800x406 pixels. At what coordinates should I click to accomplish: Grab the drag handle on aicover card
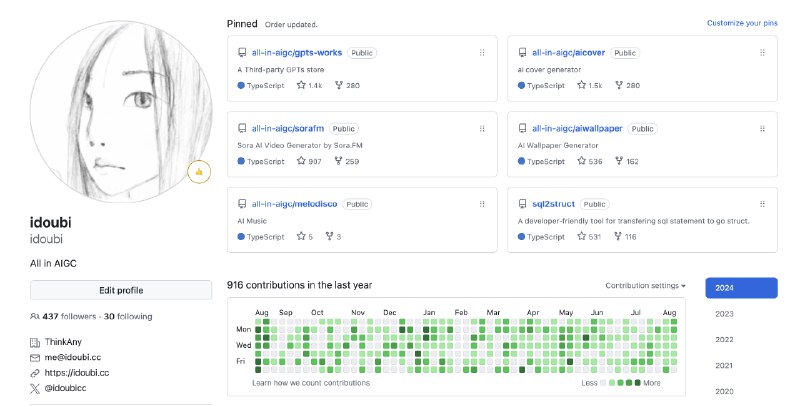[x=762, y=53]
